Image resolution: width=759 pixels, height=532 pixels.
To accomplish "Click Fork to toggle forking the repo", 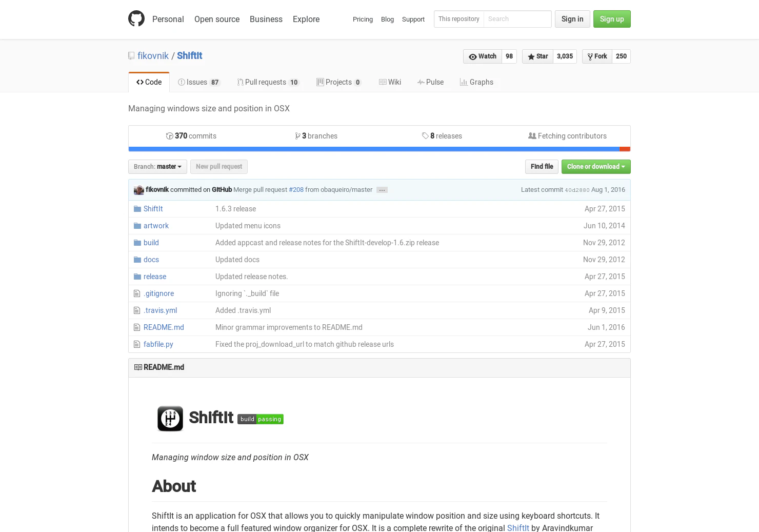I will point(600,56).
